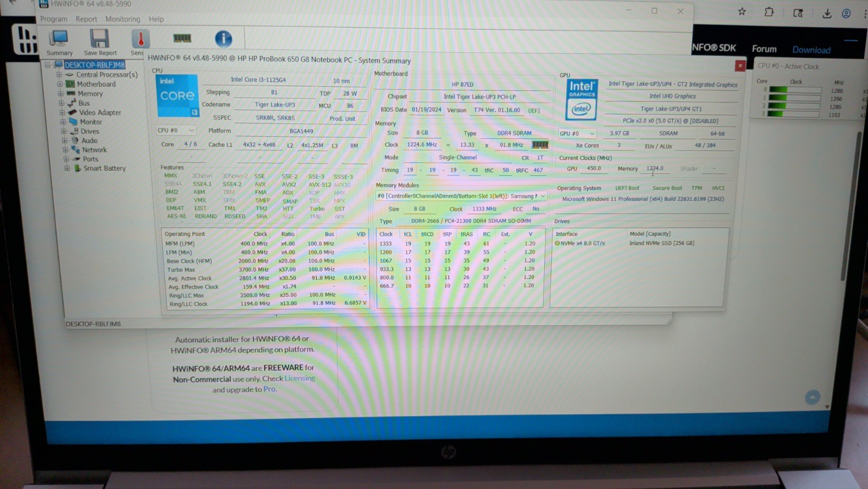Expand the Drives tree node
This screenshot has height=489, width=868.
(x=64, y=131)
